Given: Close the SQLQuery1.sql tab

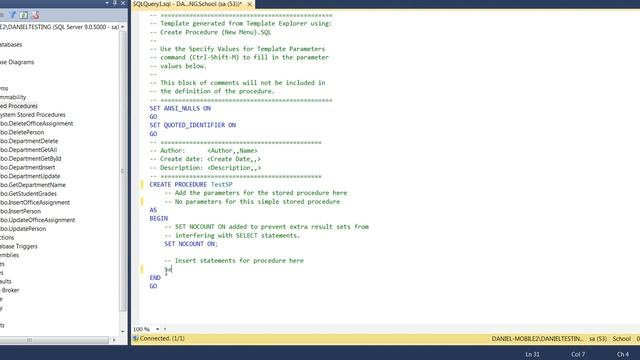Looking at the screenshot, I should 249,4.
